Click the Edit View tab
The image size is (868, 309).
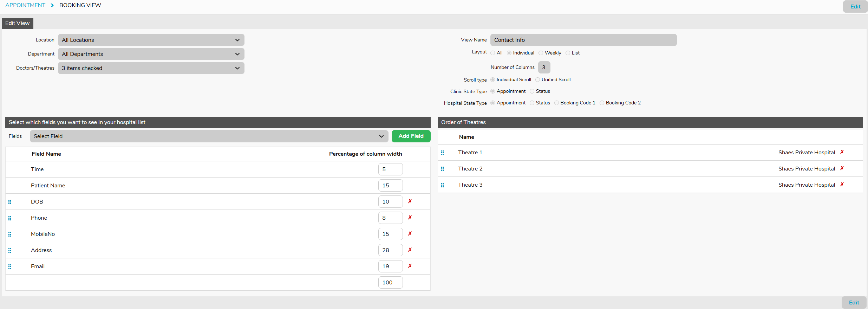coord(18,23)
